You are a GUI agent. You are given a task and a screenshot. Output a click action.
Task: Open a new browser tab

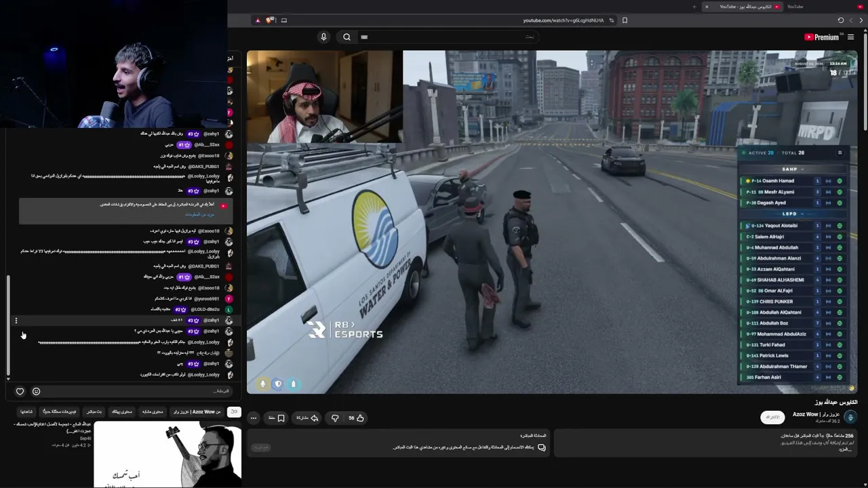pyautogui.click(x=694, y=7)
